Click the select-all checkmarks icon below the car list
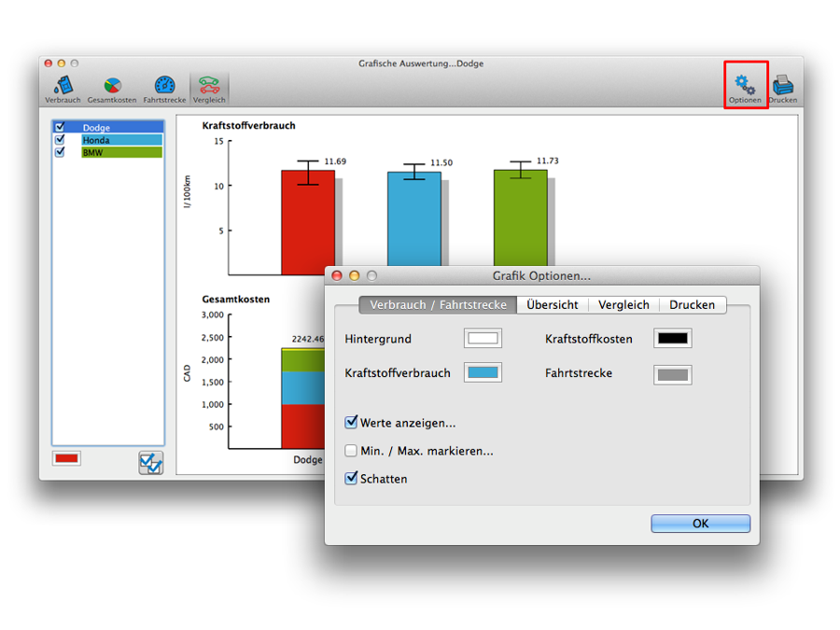 150,463
